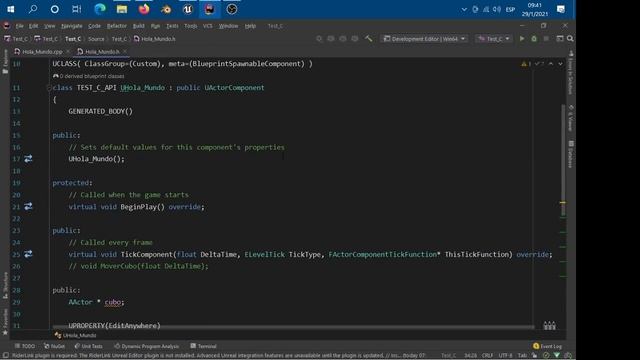This screenshot has width=640, height=360.
Task: Open the Tests menu
Action: (172, 26)
